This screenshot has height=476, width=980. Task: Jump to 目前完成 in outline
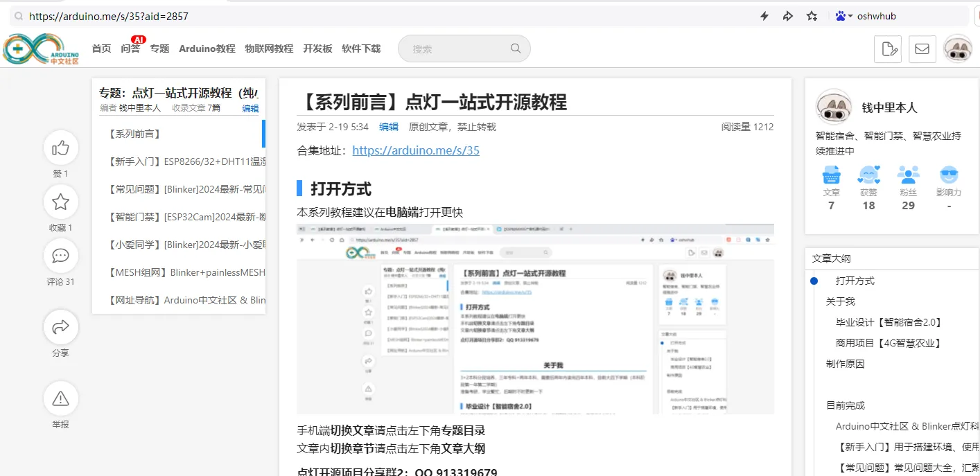tap(846, 405)
